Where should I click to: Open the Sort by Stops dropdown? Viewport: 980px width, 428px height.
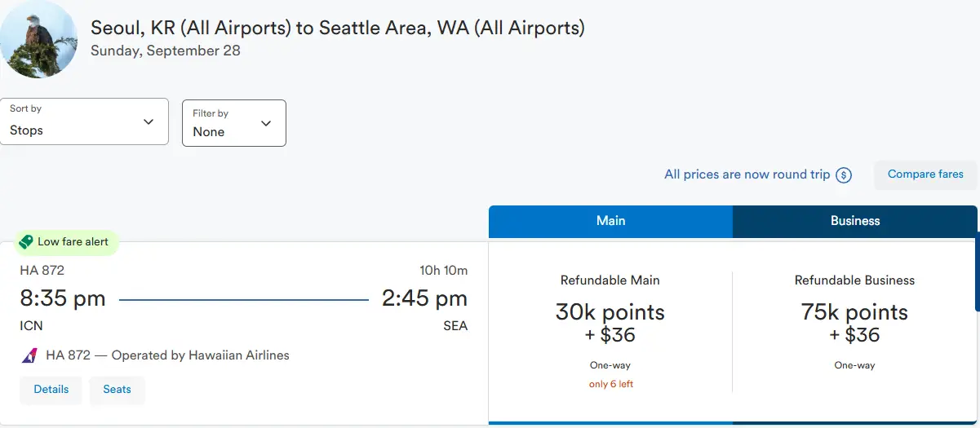(84, 121)
